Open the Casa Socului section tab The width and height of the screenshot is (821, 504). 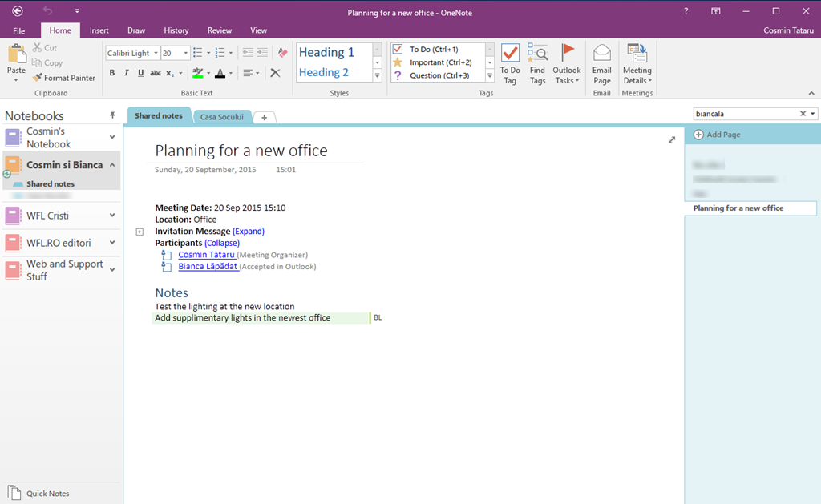(x=222, y=116)
